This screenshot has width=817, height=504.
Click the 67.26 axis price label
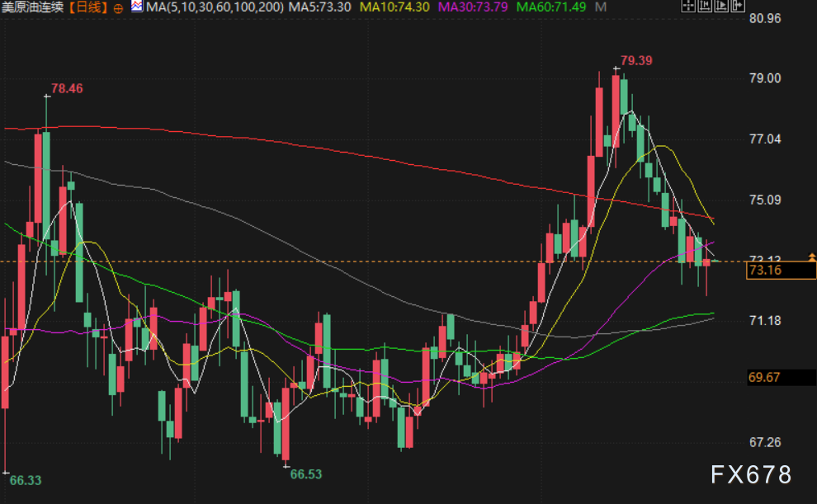pos(765,443)
